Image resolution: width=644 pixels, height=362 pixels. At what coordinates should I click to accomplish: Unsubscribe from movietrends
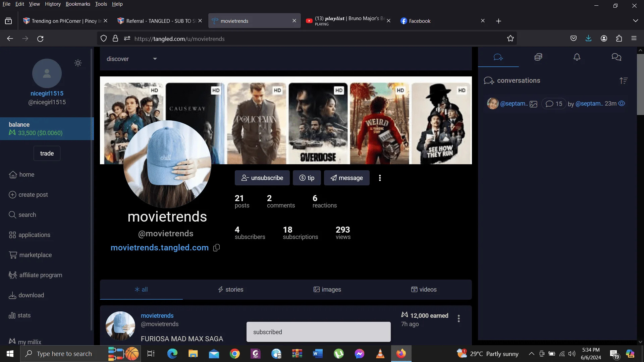262,178
